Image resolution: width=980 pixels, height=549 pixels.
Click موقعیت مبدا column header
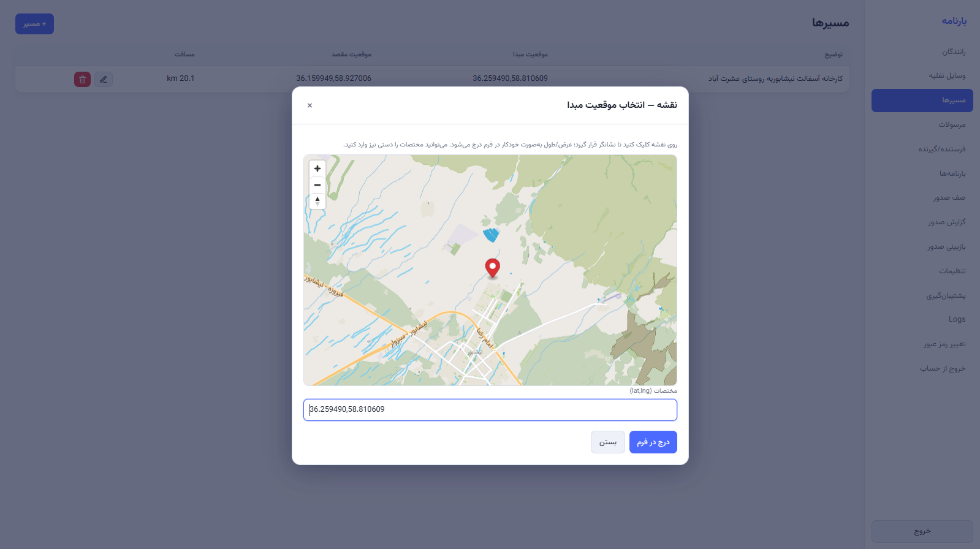pyautogui.click(x=530, y=55)
